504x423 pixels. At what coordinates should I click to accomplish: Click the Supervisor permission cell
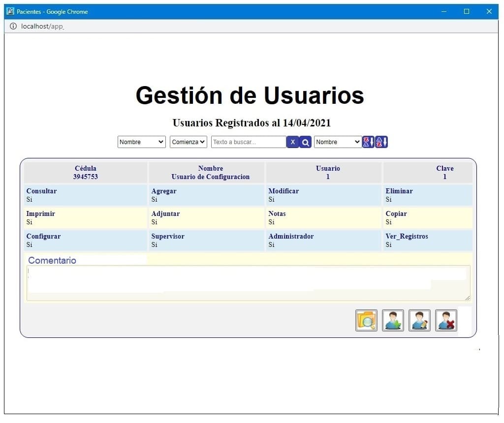(206, 240)
